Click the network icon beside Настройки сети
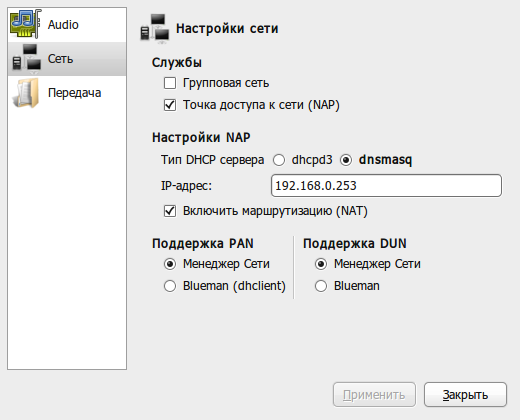 [155, 29]
